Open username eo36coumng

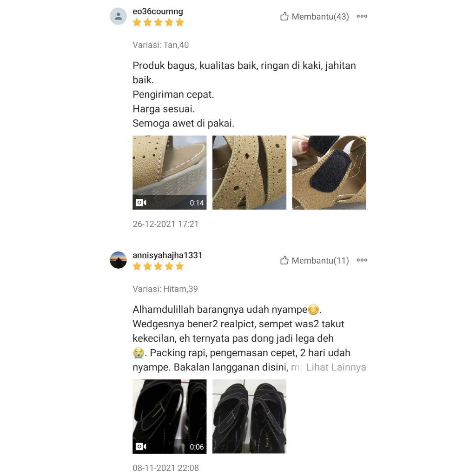point(158,11)
